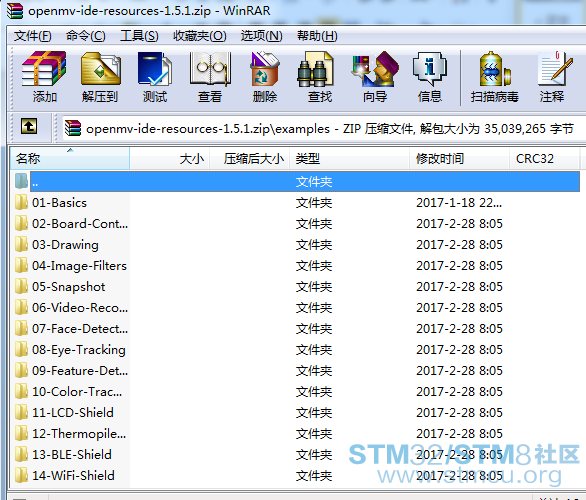Sort by Type (类型) column header
Viewport: 586px width, 500px height.
click(349, 158)
